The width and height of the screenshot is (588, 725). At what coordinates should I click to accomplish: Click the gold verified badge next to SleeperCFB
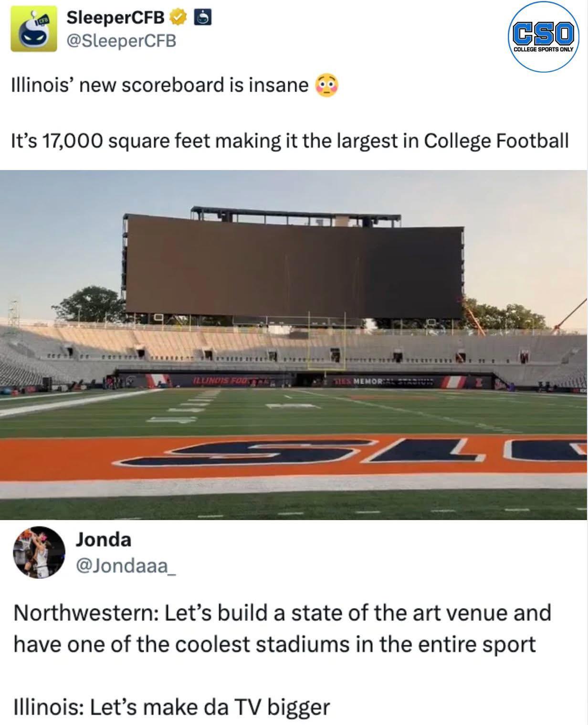pyautogui.click(x=178, y=18)
